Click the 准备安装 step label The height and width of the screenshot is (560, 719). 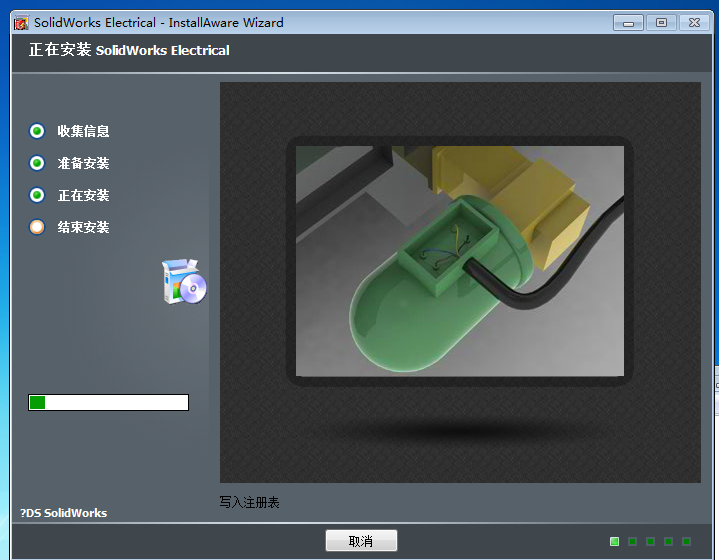pos(83,163)
